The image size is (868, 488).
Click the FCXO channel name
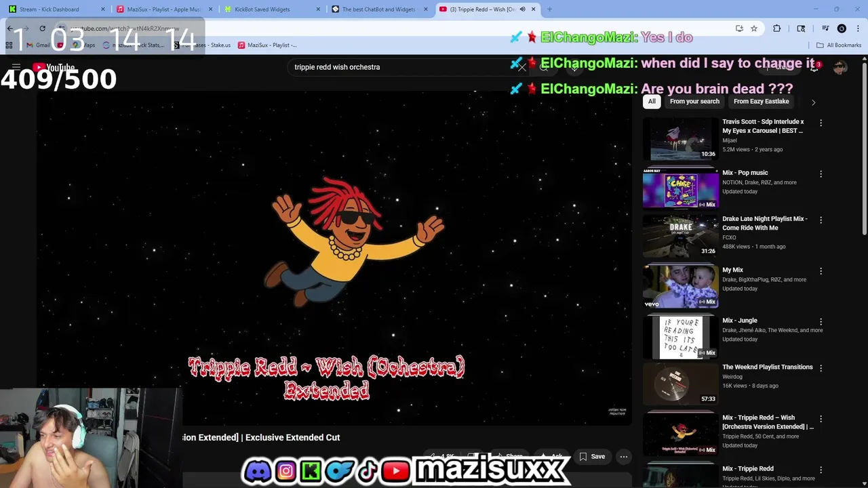(729, 238)
